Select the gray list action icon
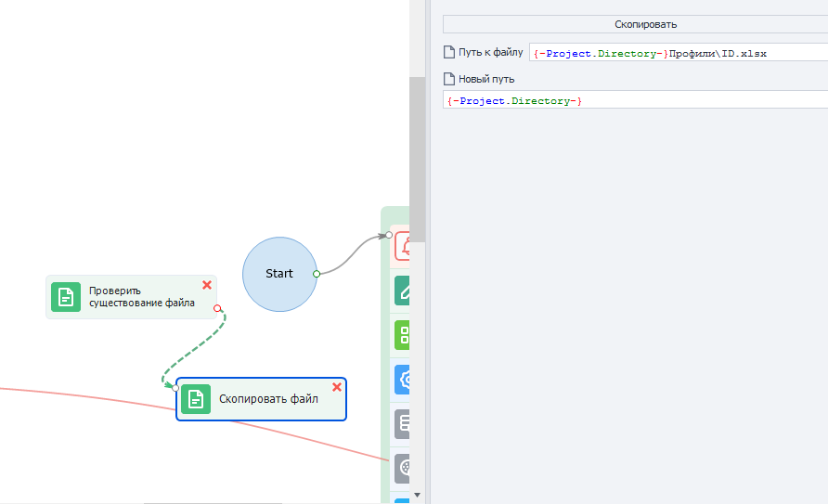The height and width of the screenshot is (504, 828). point(402,424)
